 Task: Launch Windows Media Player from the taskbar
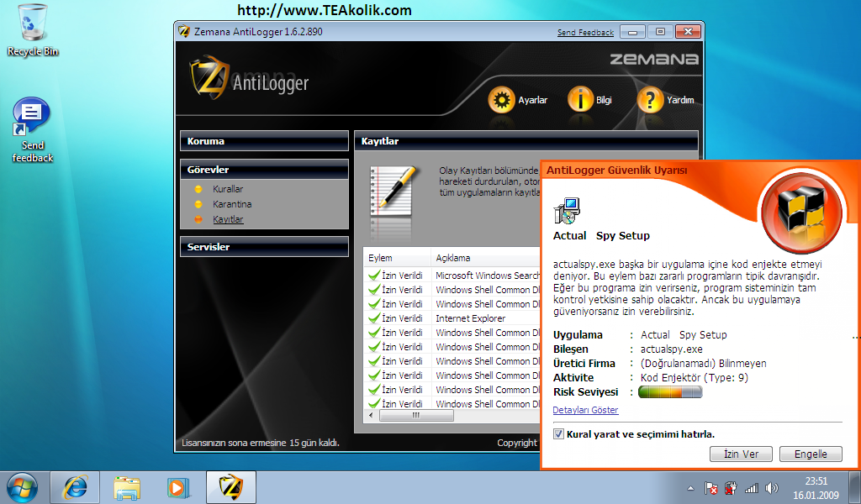(x=178, y=487)
